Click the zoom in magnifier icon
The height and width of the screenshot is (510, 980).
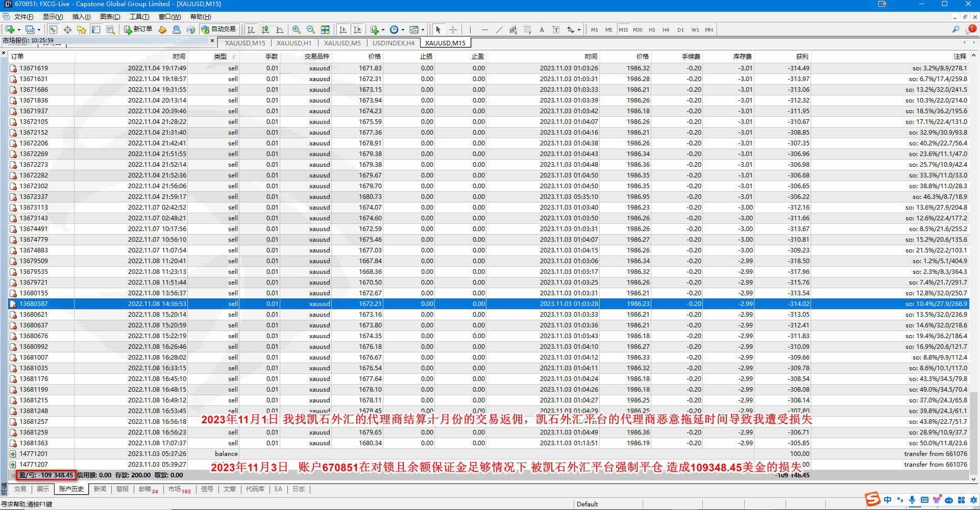(297, 30)
